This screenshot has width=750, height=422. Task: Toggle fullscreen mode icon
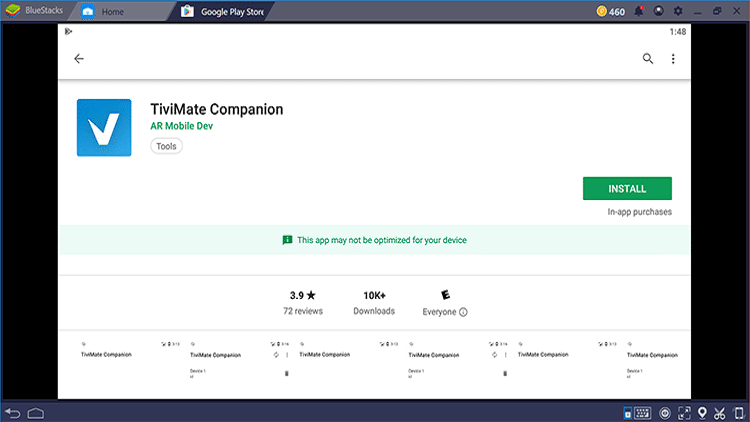[x=684, y=413]
